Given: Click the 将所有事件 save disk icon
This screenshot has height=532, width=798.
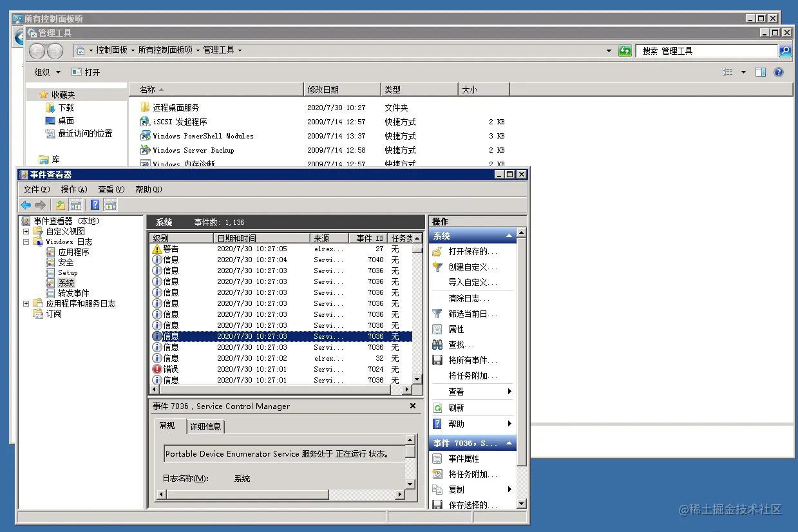Looking at the screenshot, I should (x=437, y=360).
